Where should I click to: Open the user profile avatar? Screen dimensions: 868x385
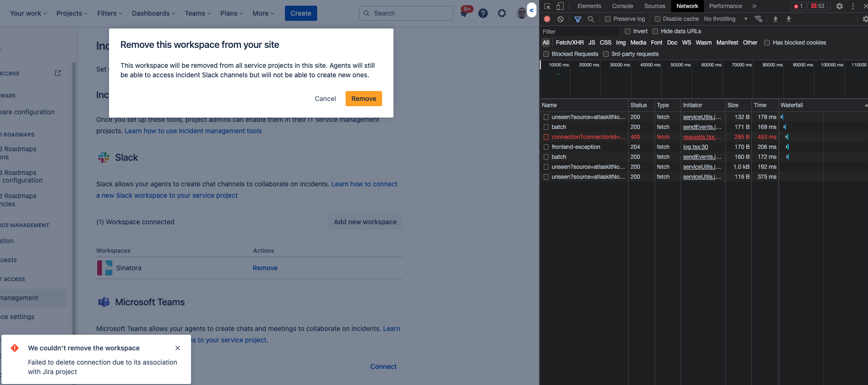(x=521, y=13)
